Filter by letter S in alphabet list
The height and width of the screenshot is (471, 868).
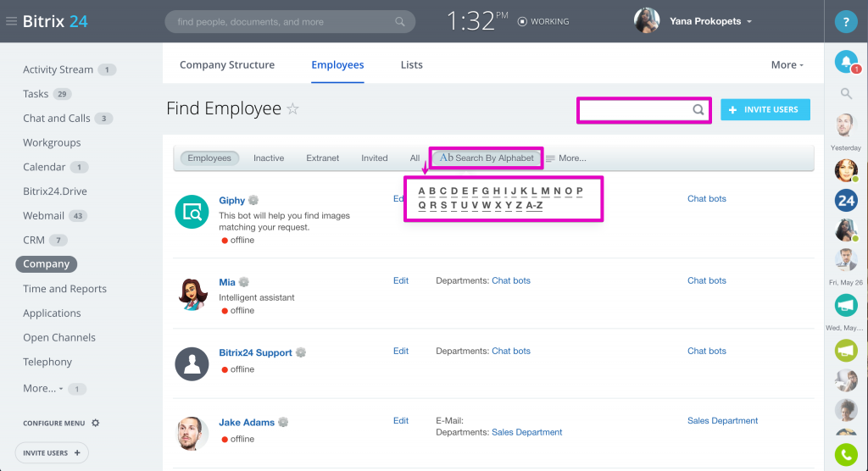(x=443, y=205)
